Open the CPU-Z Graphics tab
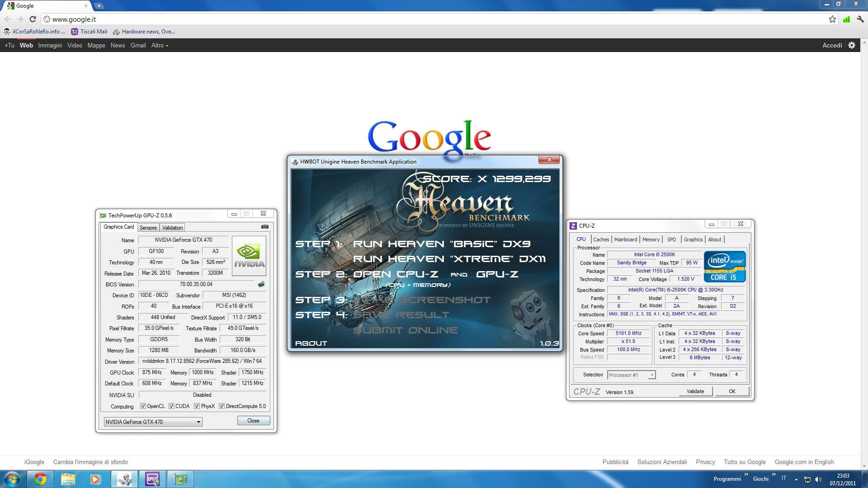The width and height of the screenshot is (868, 488). (693, 239)
